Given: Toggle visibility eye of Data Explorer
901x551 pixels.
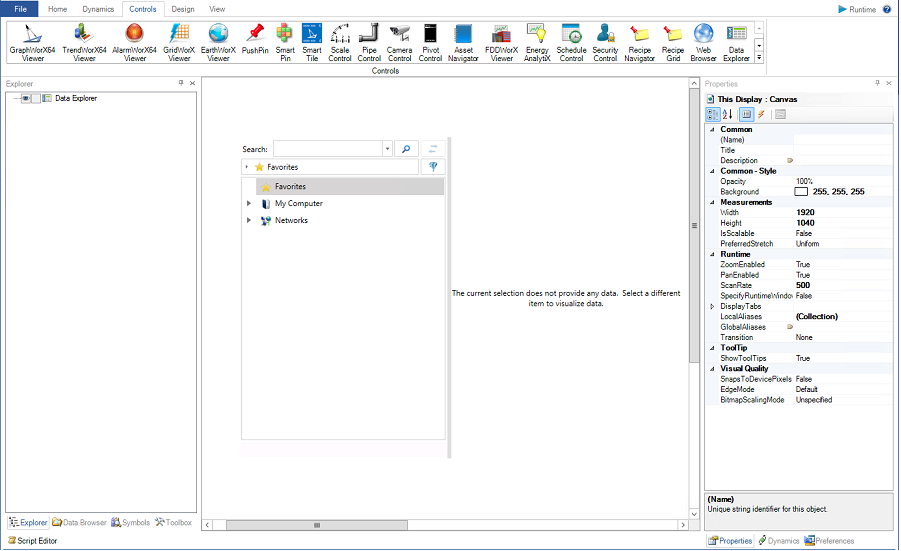Looking at the screenshot, I should point(25,98).
